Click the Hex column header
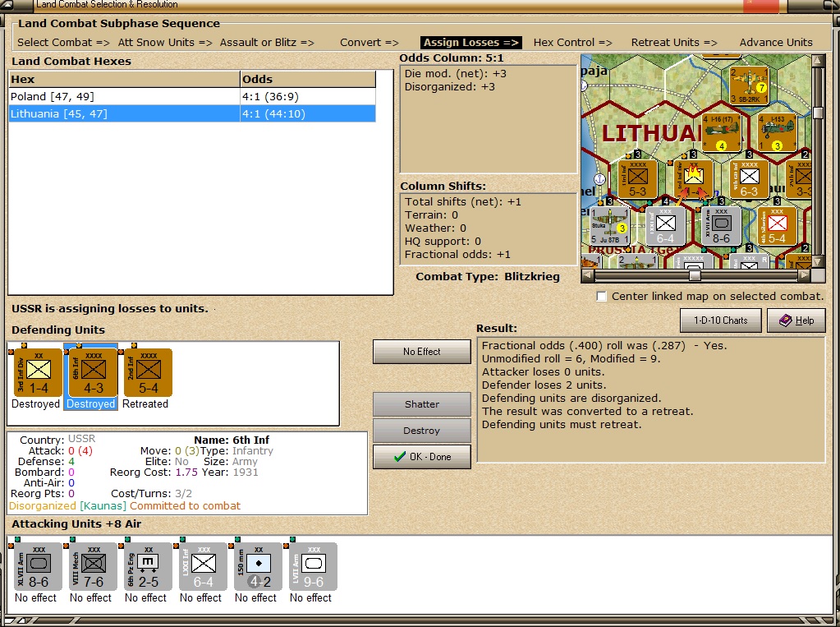The height and width of the screenshot is (627, 840). 124,79
